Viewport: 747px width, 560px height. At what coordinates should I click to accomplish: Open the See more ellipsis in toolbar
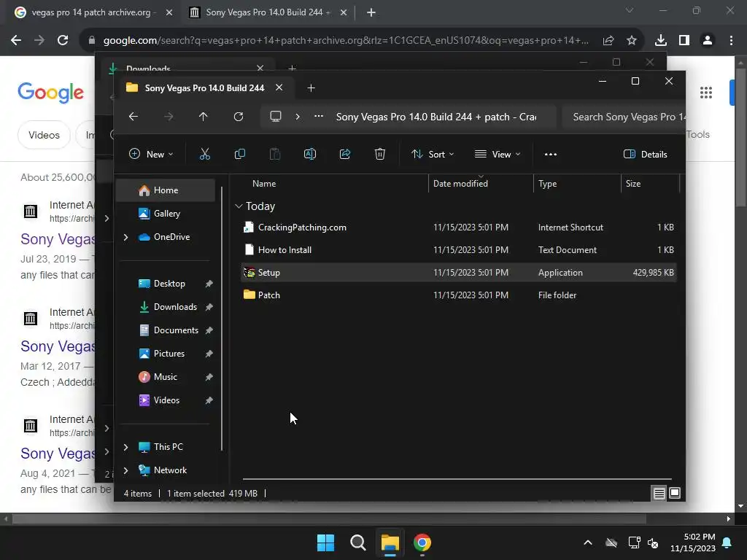[x=550, y=155]
